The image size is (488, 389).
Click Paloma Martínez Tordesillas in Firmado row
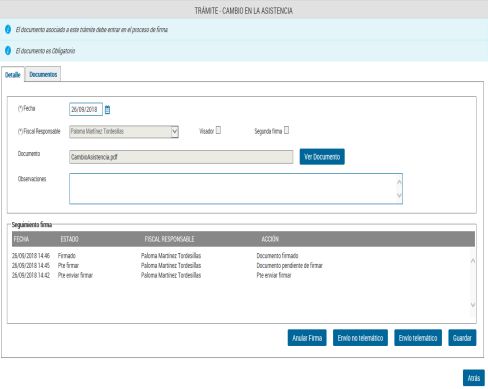click(x=171, y=256)
